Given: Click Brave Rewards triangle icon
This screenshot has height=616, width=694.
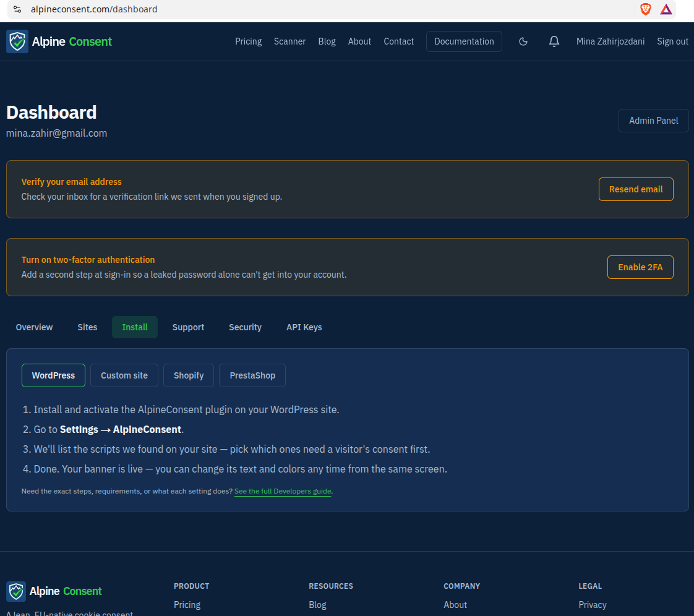Looking at the screenshot, I should click(666, 9).
